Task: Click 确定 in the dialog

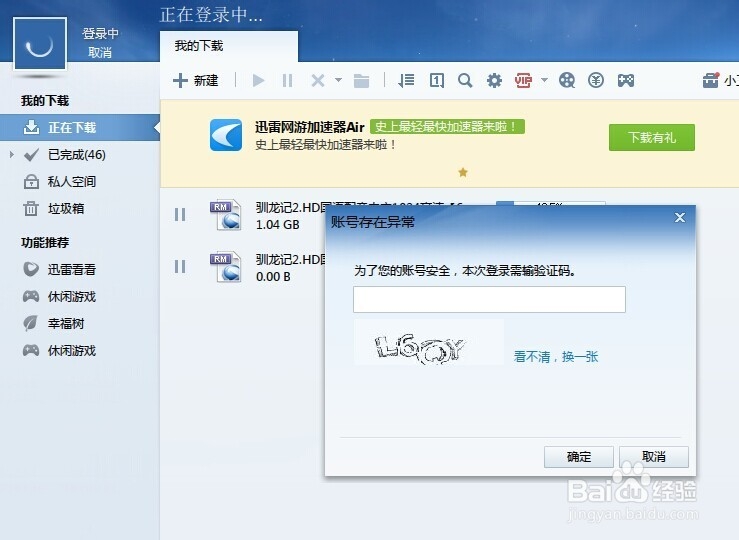Action: coord(579,457)
